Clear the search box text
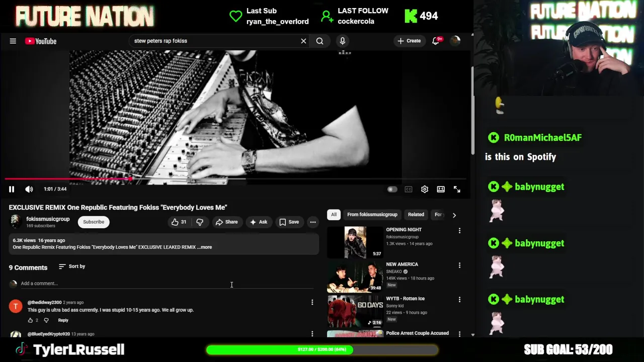Image resolution: width=644 pixels, height=362 pixels. [303, 41]
